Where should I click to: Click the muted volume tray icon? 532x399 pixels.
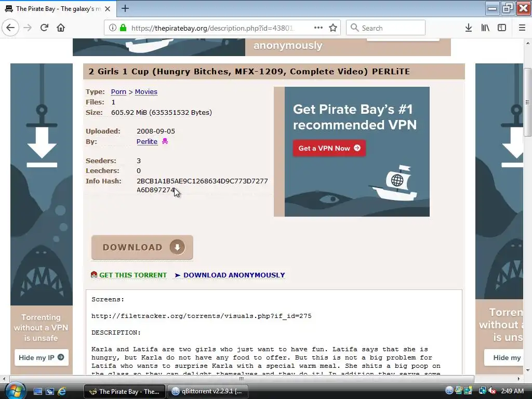(x=493, y=391)
